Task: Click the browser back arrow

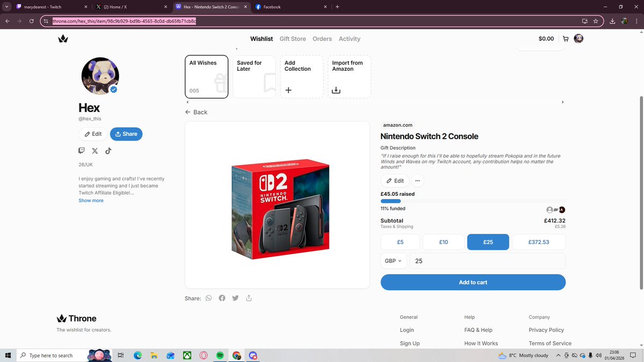Action: click(x=6, y=21)
